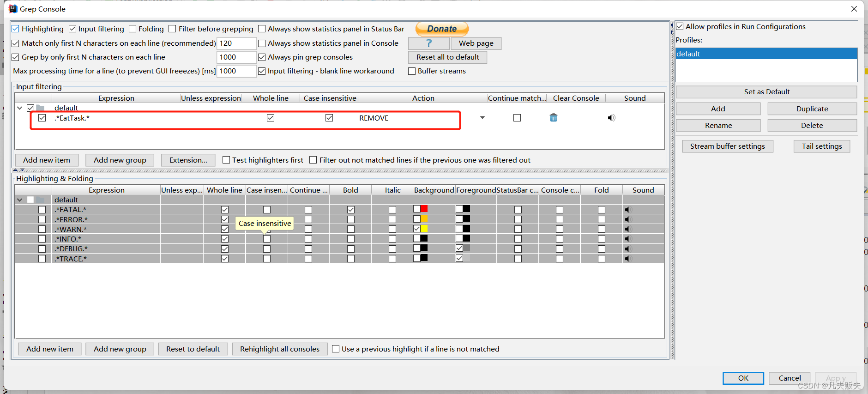
Task: Collapse the default group in Highlighting & Folding
Action: coord(20,200)
